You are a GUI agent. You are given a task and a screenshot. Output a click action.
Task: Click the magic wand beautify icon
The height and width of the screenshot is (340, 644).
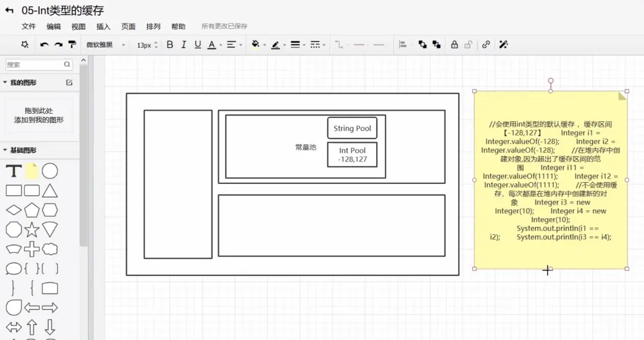504,45
